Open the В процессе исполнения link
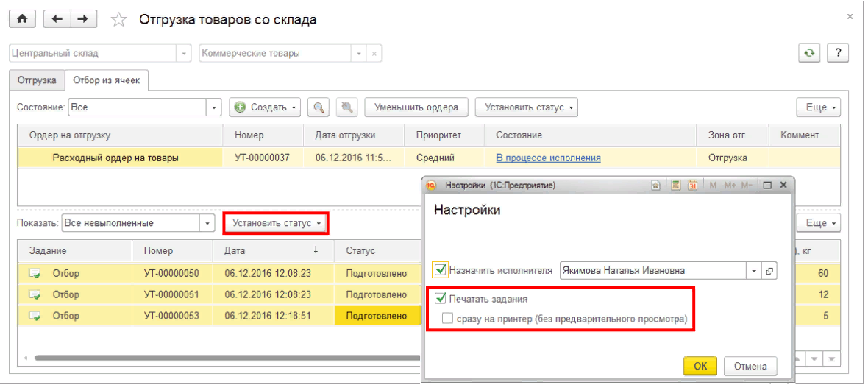 pyautogui.click(x=548, y=158)
